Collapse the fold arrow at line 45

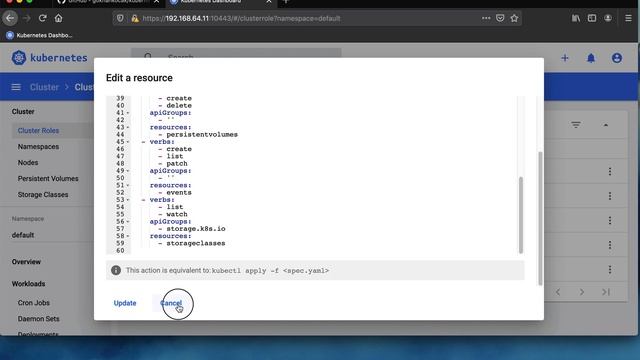click(x=128, y=142)
